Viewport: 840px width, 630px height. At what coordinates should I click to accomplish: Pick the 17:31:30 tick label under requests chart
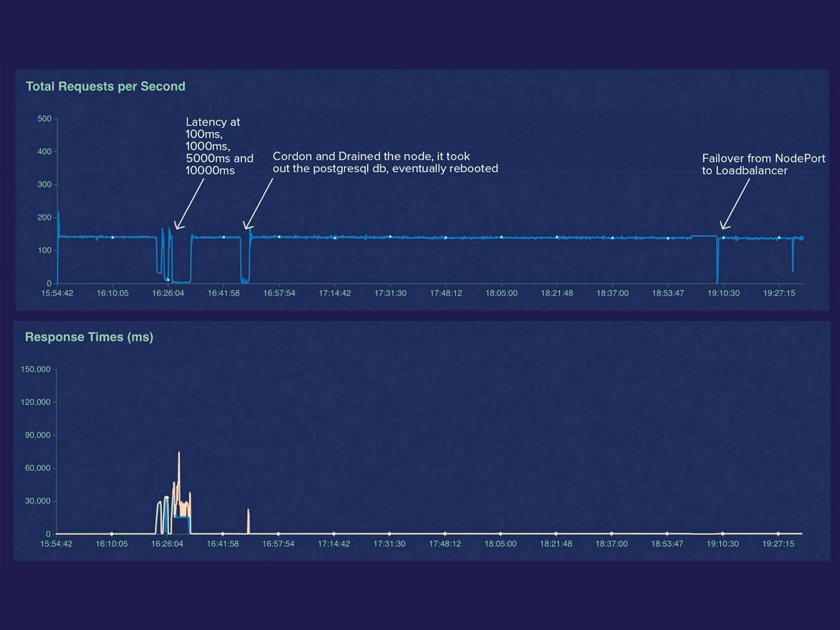[390, 293]
